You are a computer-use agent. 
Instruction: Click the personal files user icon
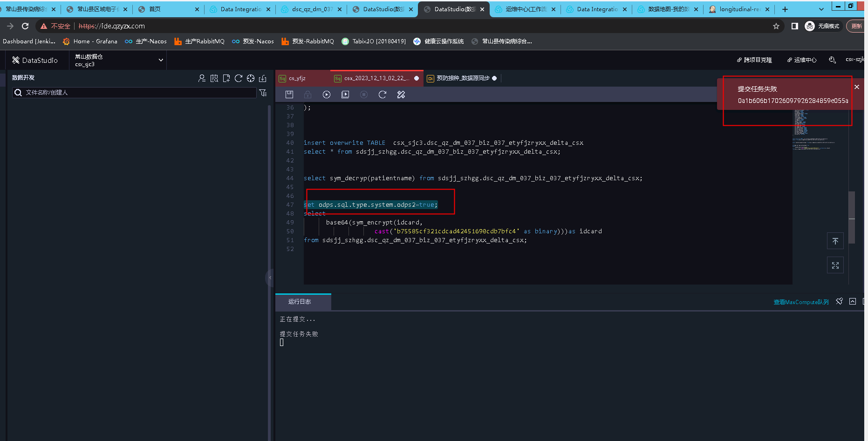click(x=202, y=78)
